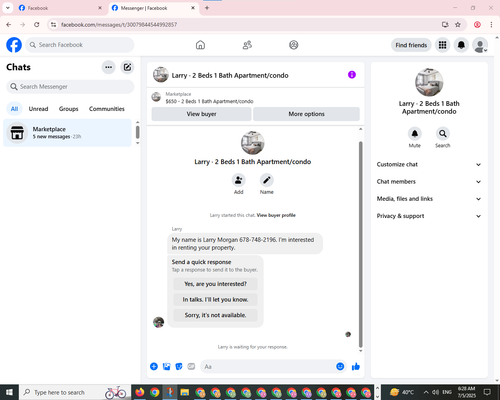The image size is (500, 400).
Task: Click the Windows taskbar search box
Action: point(75,392)
